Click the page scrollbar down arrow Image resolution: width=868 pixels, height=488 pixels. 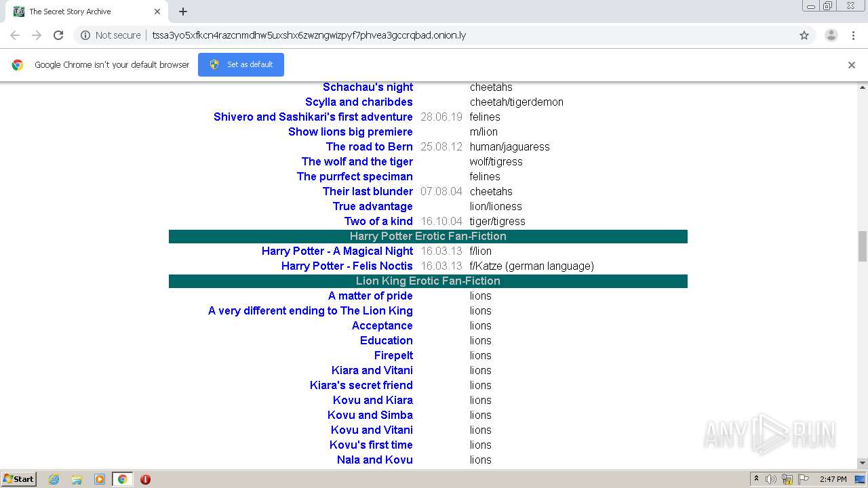click(x=863, y=463)
